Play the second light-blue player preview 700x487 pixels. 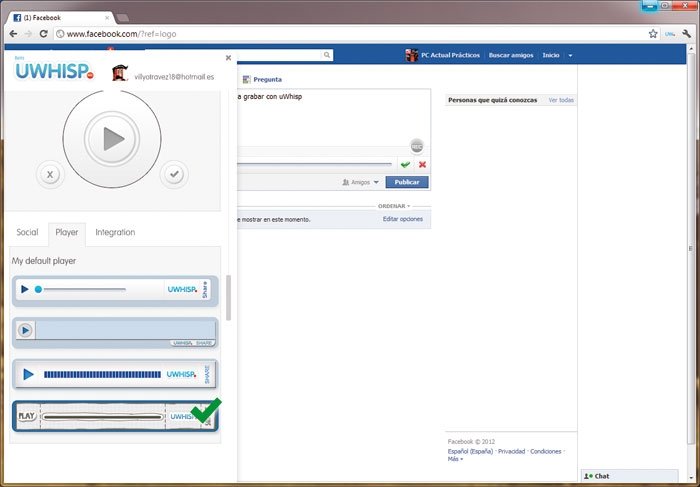click(x=25, y=330)
